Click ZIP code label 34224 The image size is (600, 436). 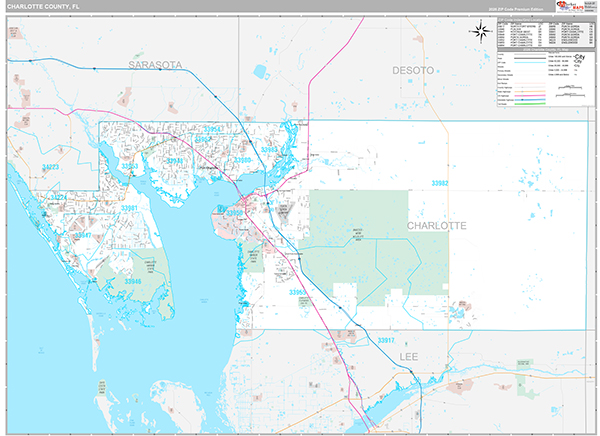coord(58,198)
